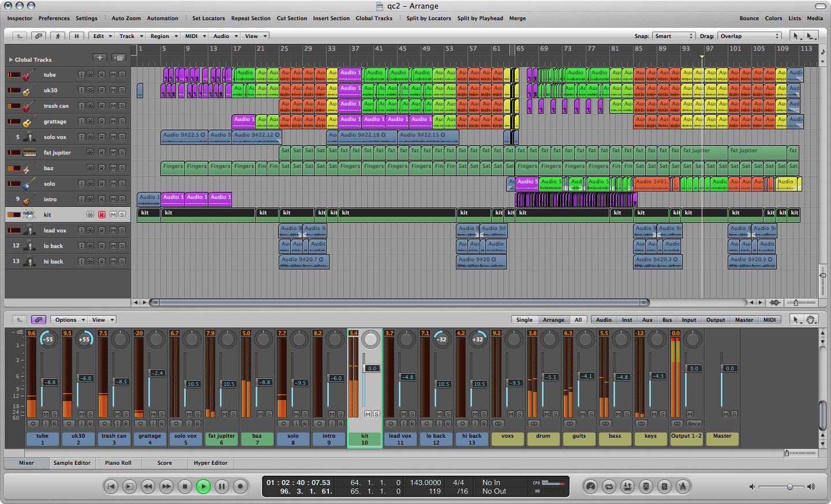Open the Drag dropdown set to Overlap
The width and height of the screenshot is (831, 504).
(749, 36)
